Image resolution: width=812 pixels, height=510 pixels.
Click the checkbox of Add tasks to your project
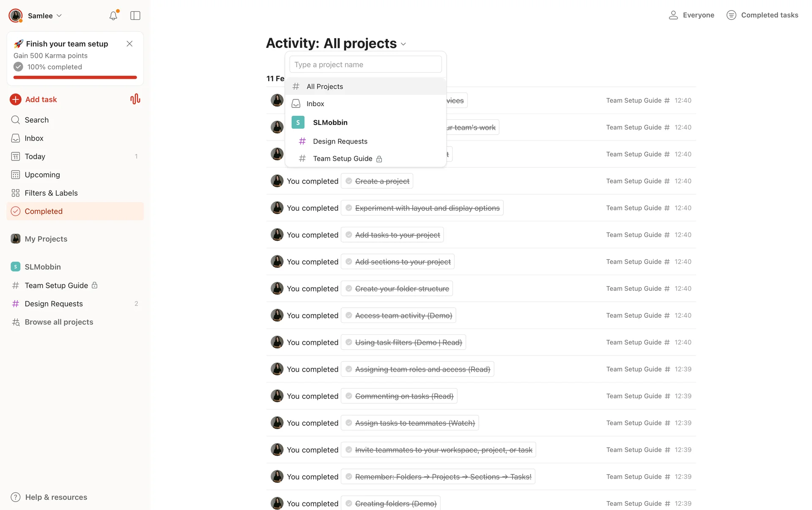(349, 235)
